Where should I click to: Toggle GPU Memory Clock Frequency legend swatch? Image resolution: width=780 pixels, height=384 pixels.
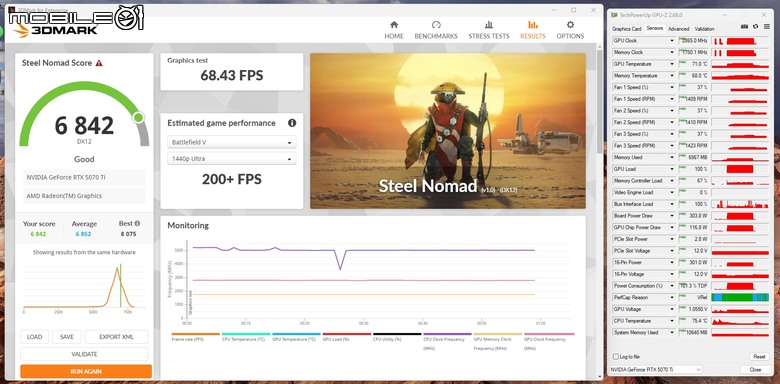point(498,334)
